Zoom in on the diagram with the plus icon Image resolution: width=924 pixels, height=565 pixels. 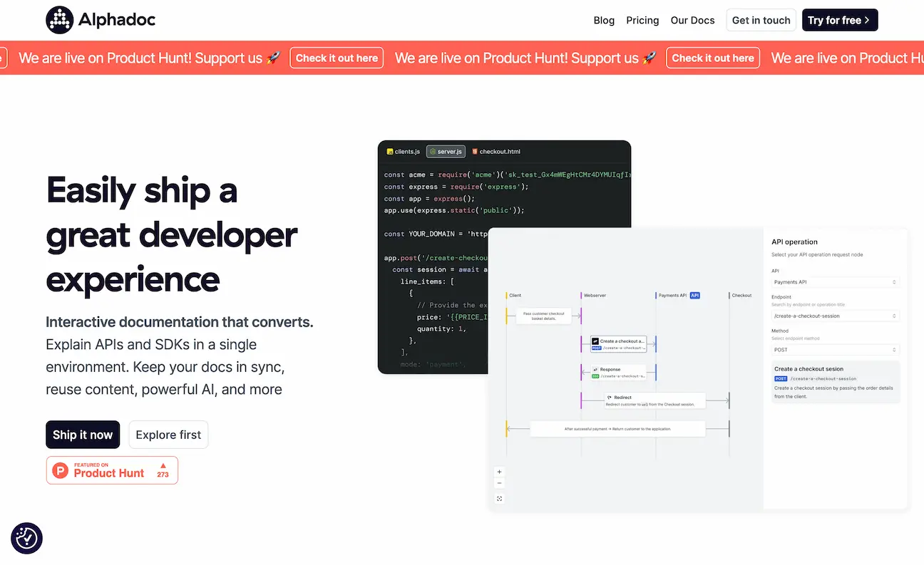click(x=499, y=472)
